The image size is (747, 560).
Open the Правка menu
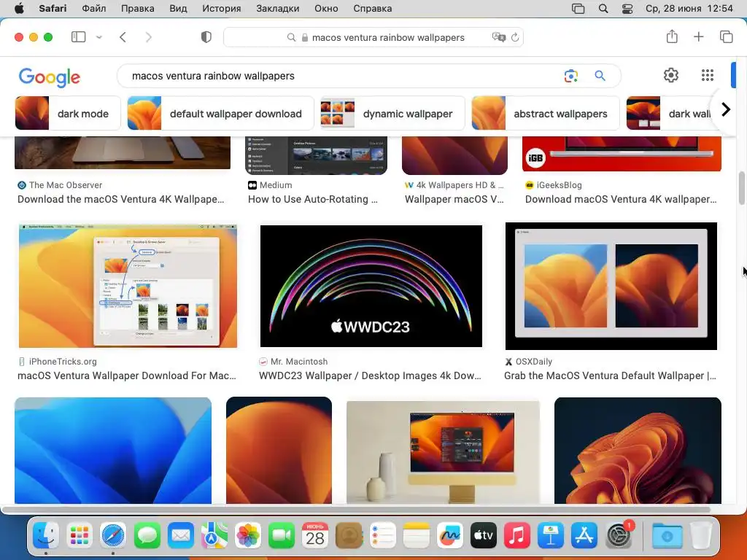click(137, 9)
